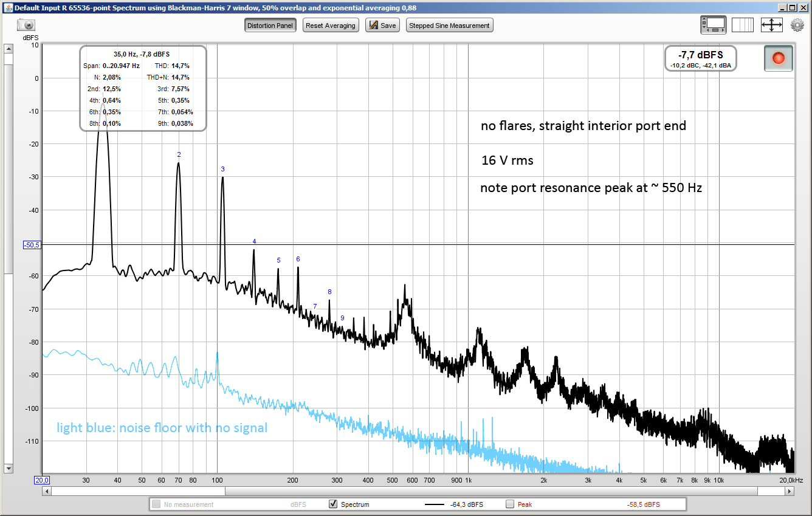Click the vertical scrollbar down arrow
The width and height of the screenshot is (812, 516).
(x=9, y=469)
